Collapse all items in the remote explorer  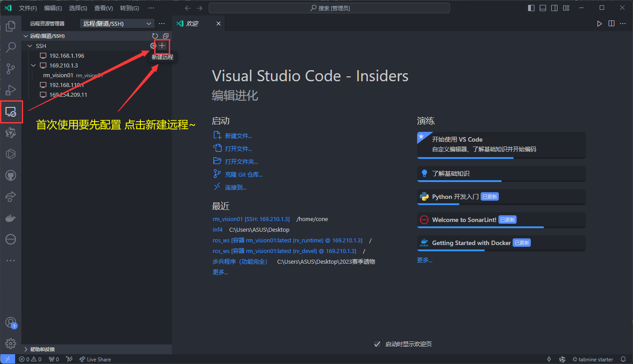166,36
